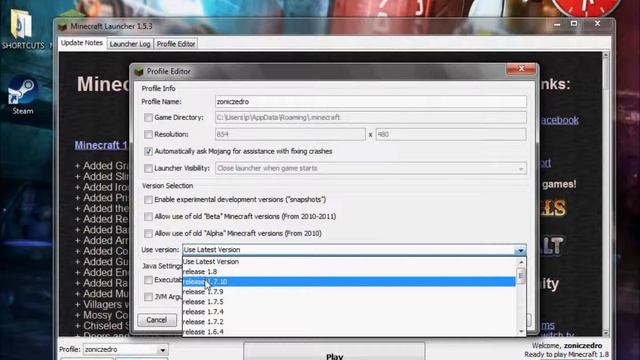Screen dimensions: 640x360
Task: Collapse the Use version dropdown arrow
Action: [520, 250]
